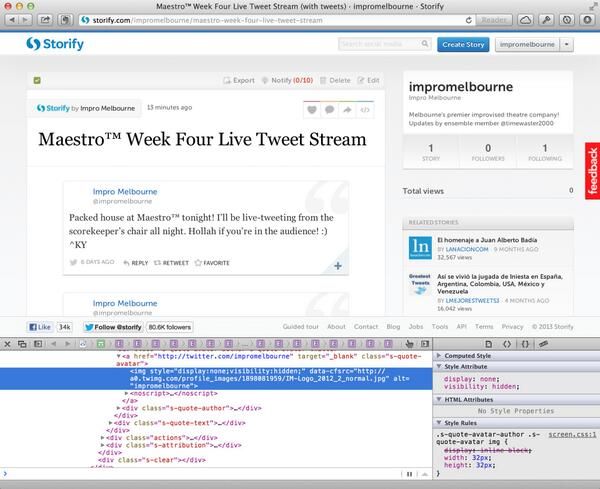The width and height of the screenshot is (600, 489).
Task: Close the web inspector panel
Action: point(7,344)
